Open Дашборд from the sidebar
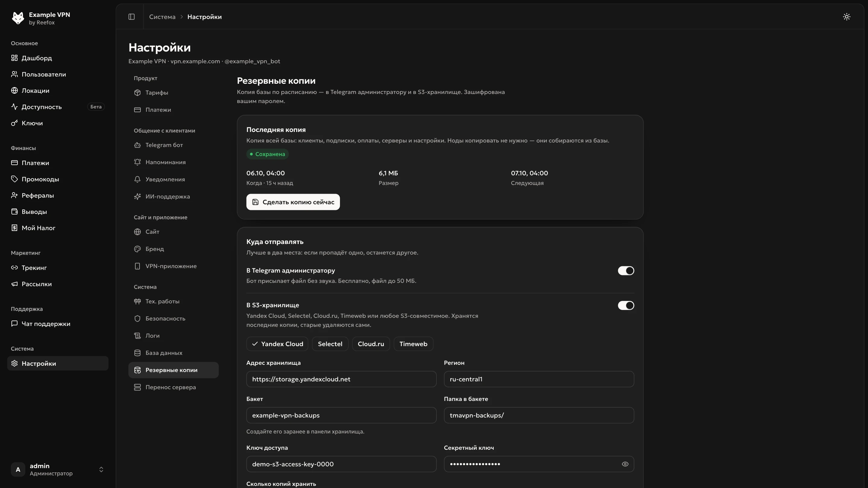Screen dimensions: 868x488 [58, 58]
